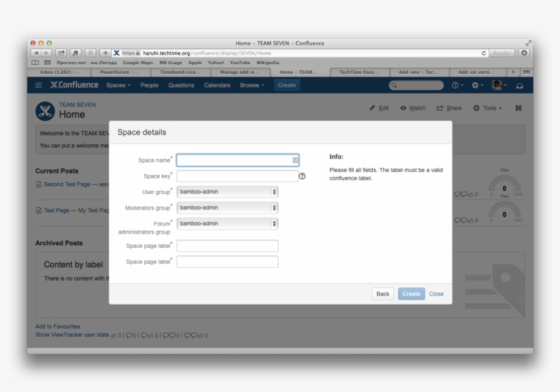Focus the Space name input field
Viewport: 560px width, 392px height.
[x=238, y=160]
